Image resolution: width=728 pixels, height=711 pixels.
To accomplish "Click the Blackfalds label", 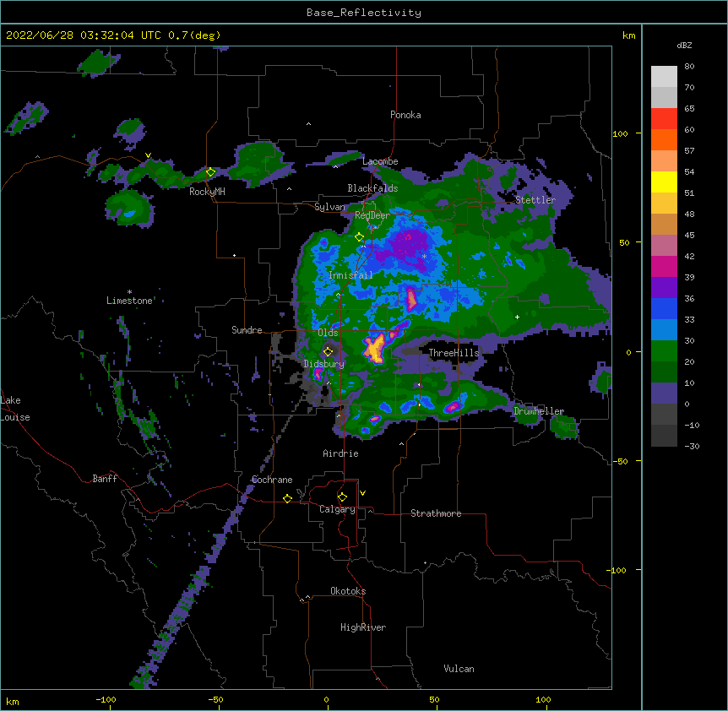I will [372, 188].
